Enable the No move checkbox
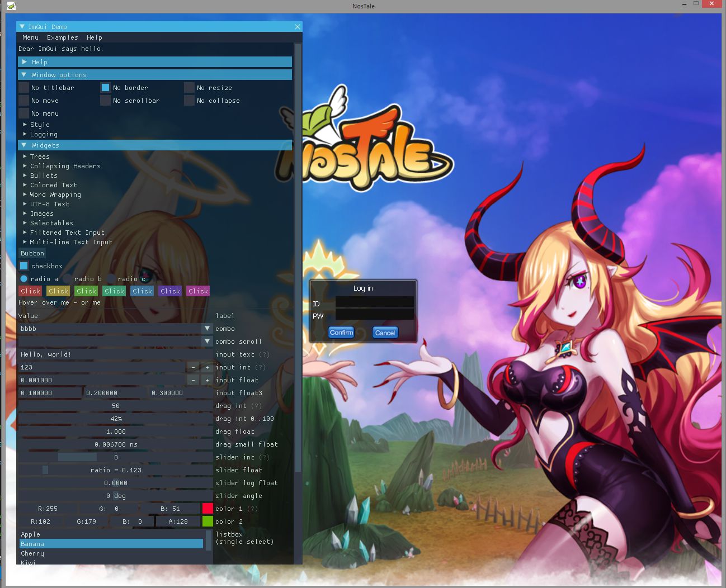This screenshot has width=726, height=588. click(x=23, y=101)
